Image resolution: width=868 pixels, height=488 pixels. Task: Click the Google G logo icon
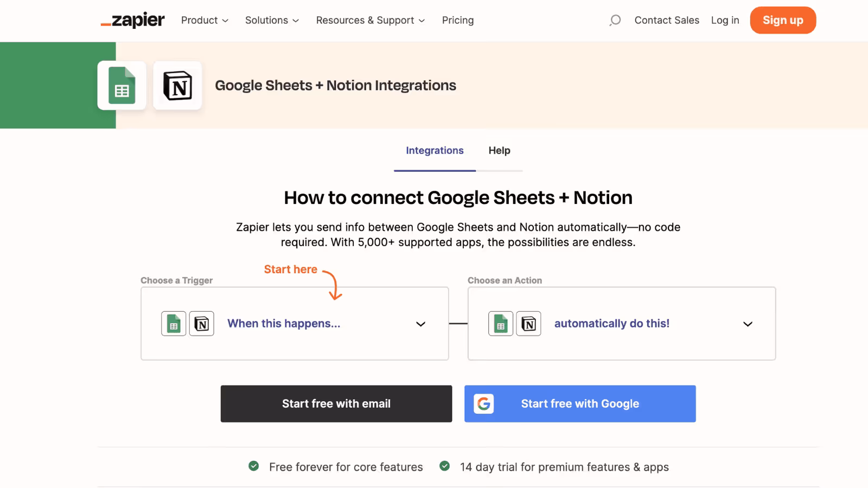[483, 404]
